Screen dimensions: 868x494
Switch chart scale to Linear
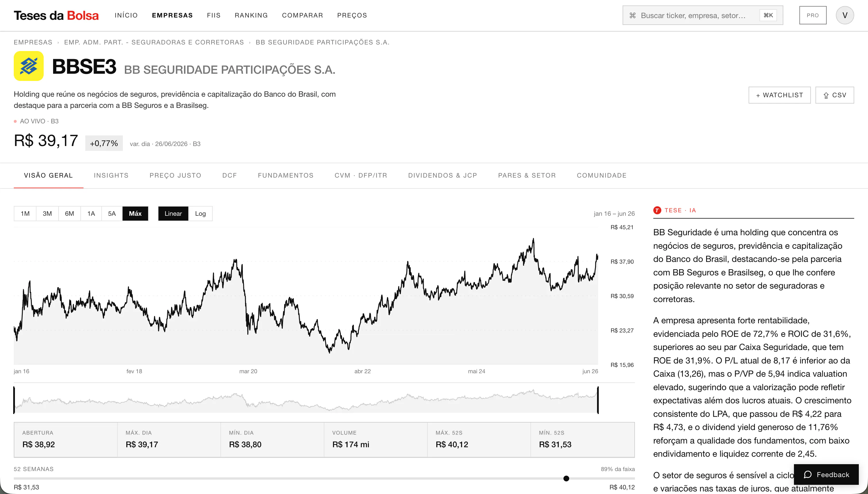click(173, 213)
